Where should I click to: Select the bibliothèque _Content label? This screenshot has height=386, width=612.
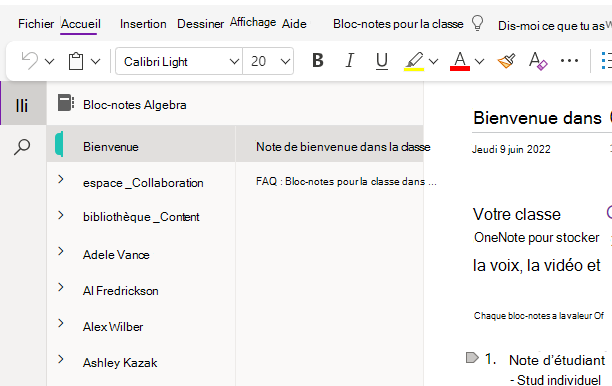click(141, 217)
